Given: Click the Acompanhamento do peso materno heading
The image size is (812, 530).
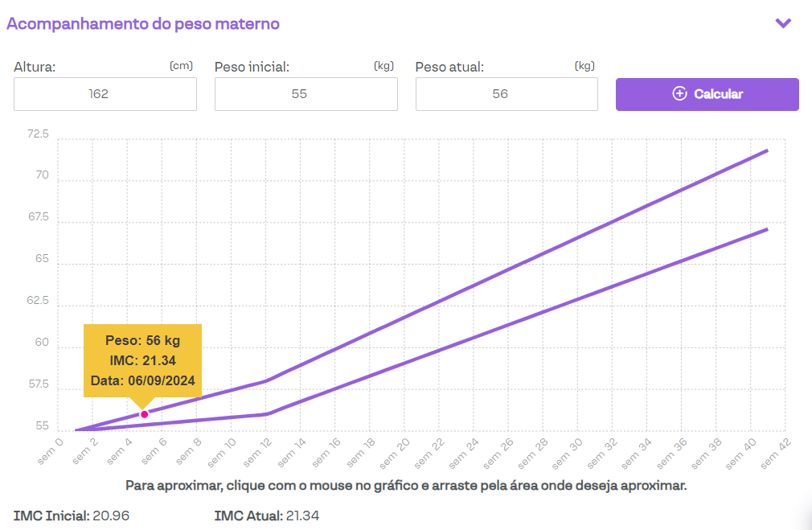Looking at the screenshot, I should (143, 23).
